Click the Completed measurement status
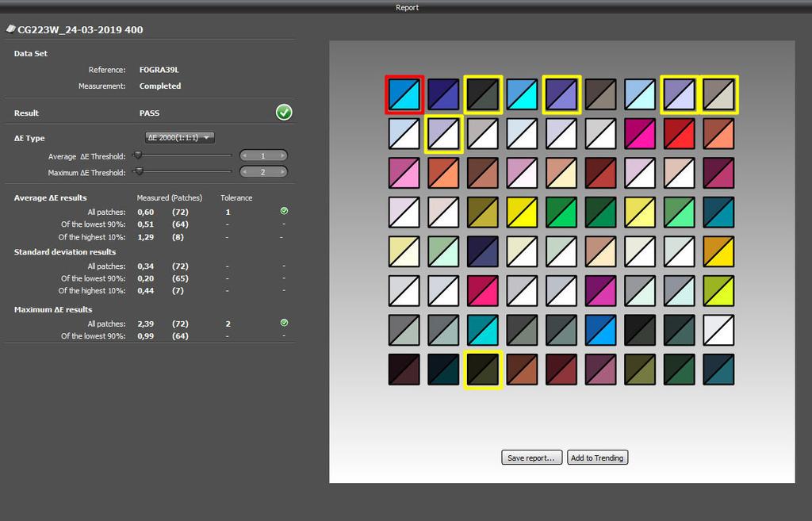Screen dimensions: 812x521 [x=160, y=86]
